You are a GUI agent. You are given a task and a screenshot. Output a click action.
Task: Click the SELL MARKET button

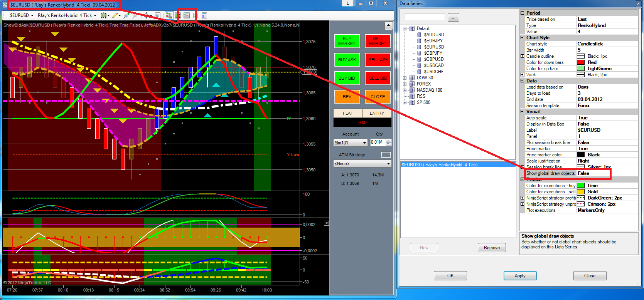pos(378,41)
